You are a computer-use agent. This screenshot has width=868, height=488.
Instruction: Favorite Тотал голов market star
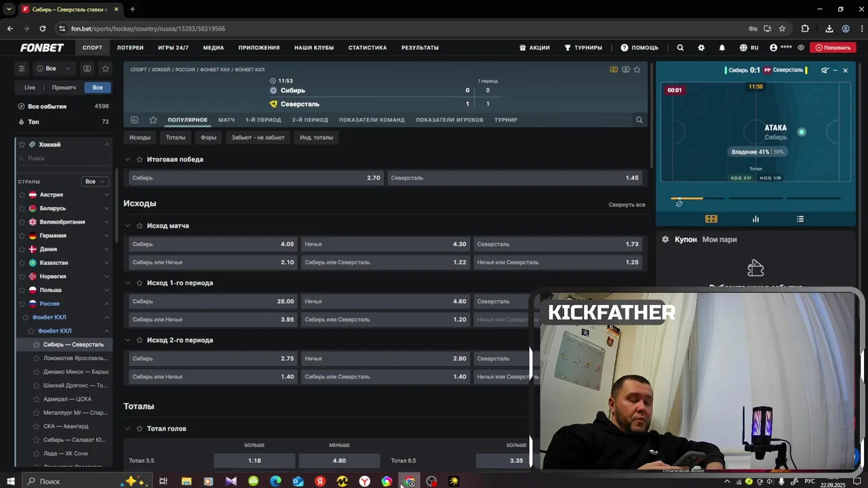point(140,428)
